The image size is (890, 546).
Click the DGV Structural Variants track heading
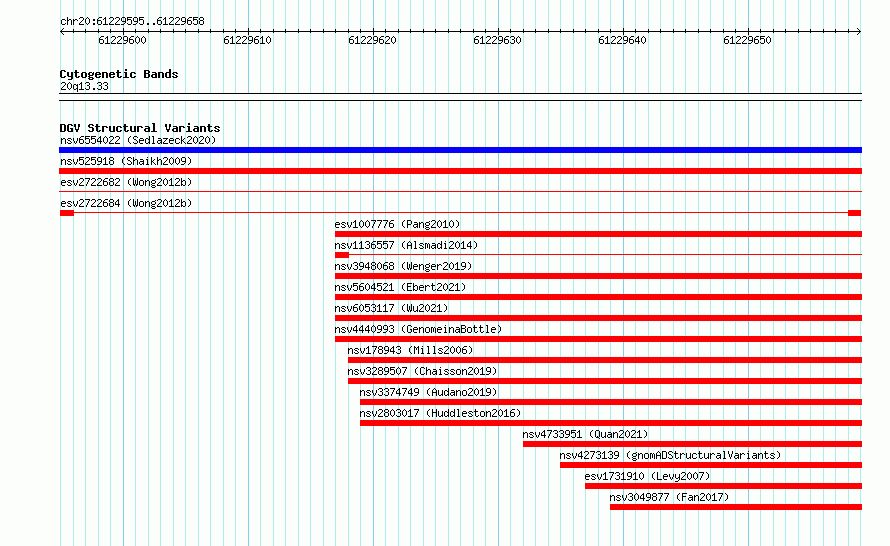click(140, 128)
